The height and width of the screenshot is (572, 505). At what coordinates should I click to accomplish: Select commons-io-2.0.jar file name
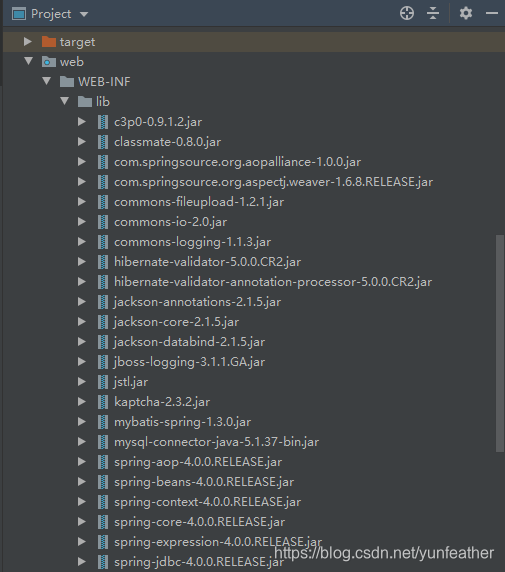pyautogui.click(x=170, y=222)
